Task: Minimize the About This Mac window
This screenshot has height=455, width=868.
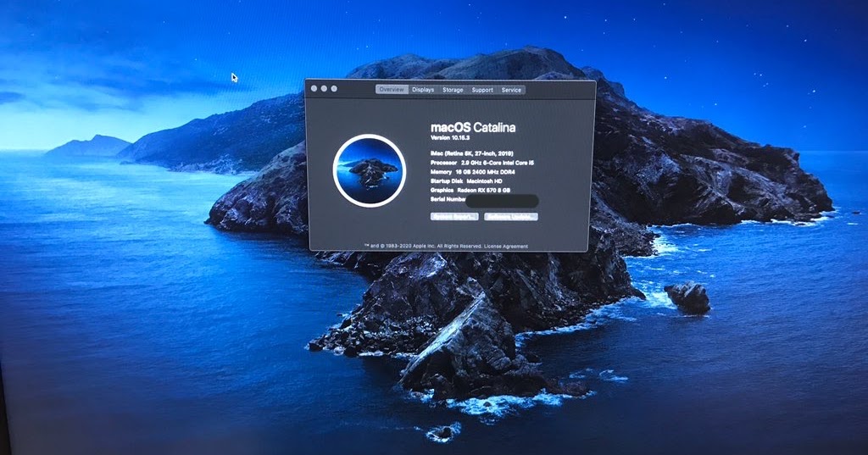Action: 324,89
